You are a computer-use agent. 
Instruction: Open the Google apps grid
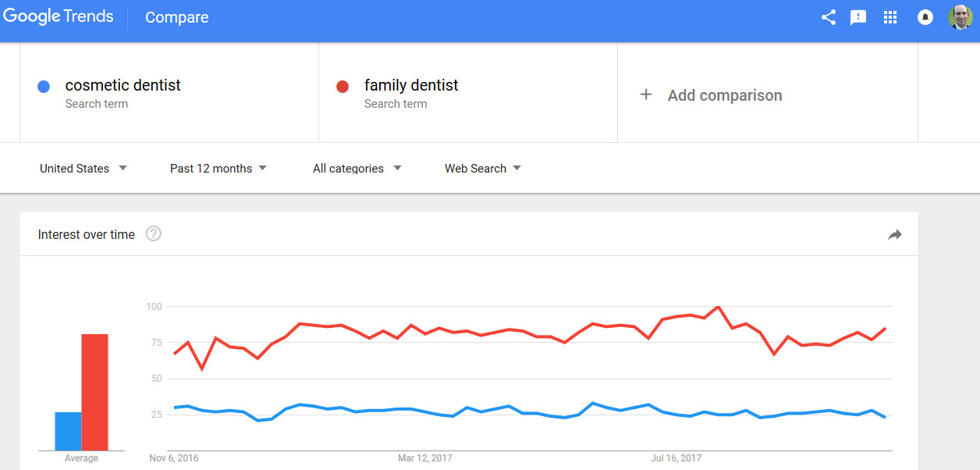point(890,17)
